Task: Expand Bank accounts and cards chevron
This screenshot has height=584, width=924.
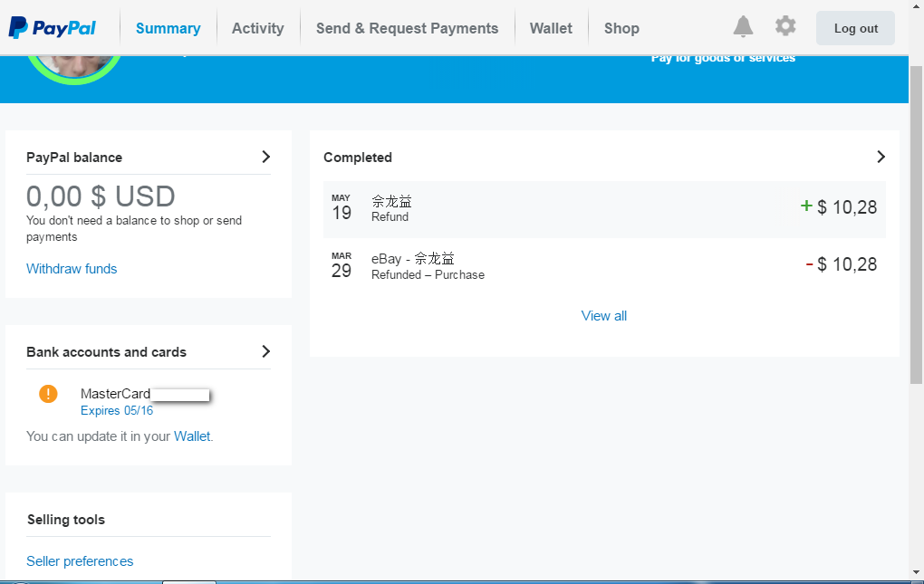Action: tap(265, 351)
